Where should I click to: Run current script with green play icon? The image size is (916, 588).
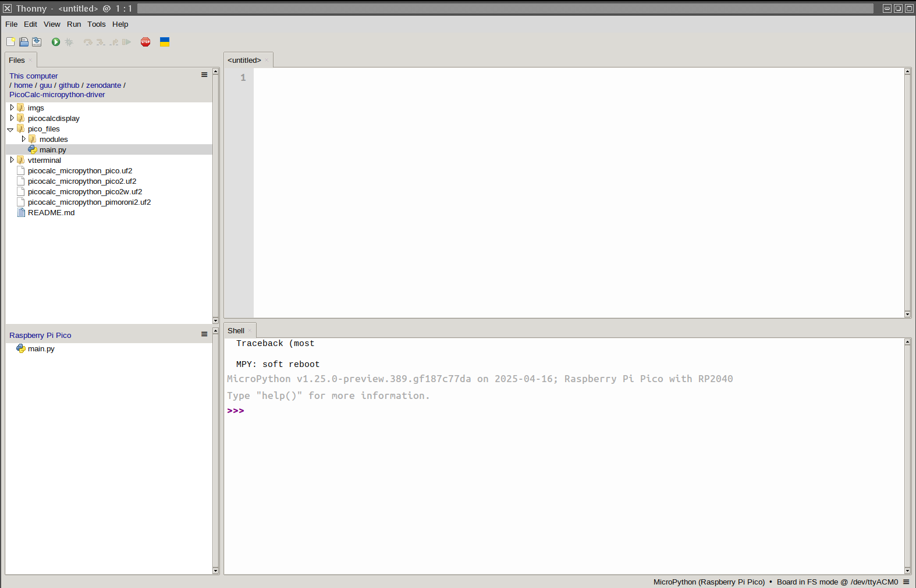(56, 42)
